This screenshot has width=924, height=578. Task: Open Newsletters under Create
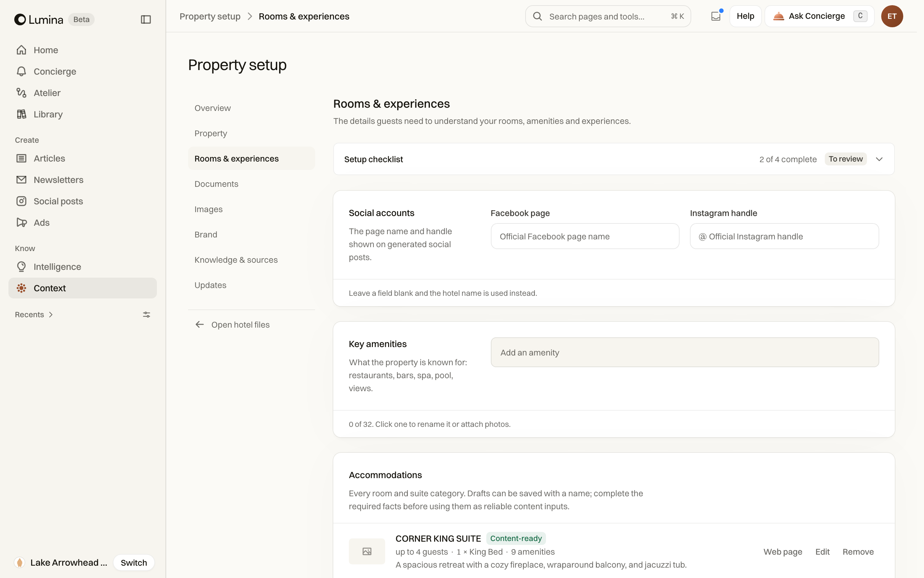coord(83,180)
